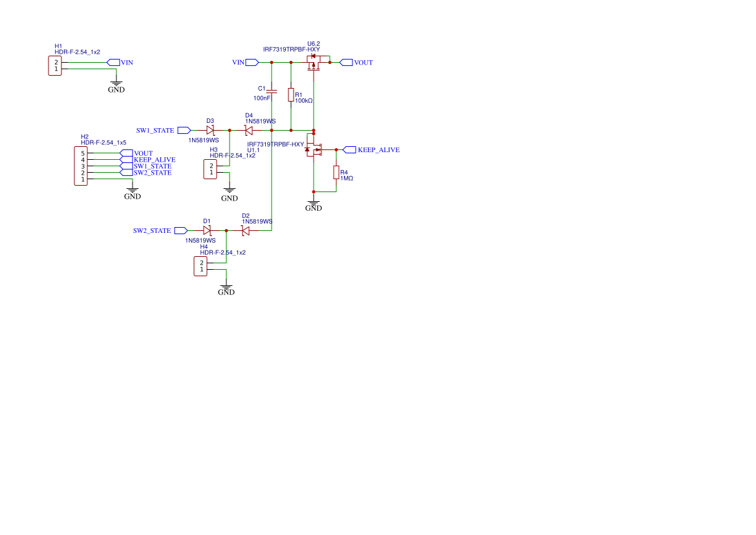The width and height of the screenshot is (756, 535).
Task: Select the H4 header near SW2_STATE
Action: click(201, 265)
